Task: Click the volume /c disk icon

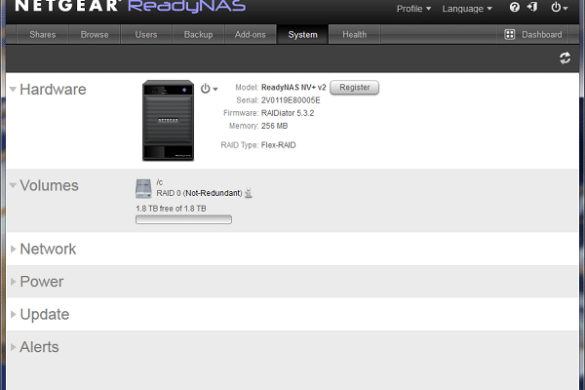Action: click(x=143, y=188)
